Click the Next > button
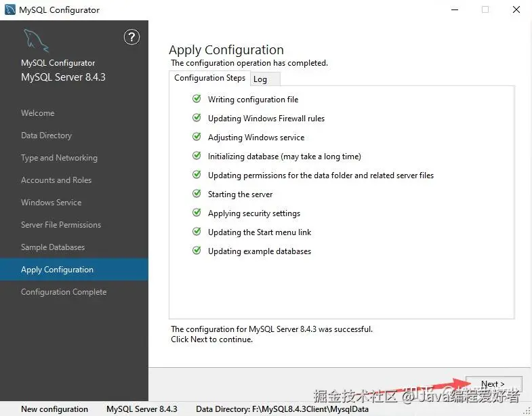 click(493, 383)
